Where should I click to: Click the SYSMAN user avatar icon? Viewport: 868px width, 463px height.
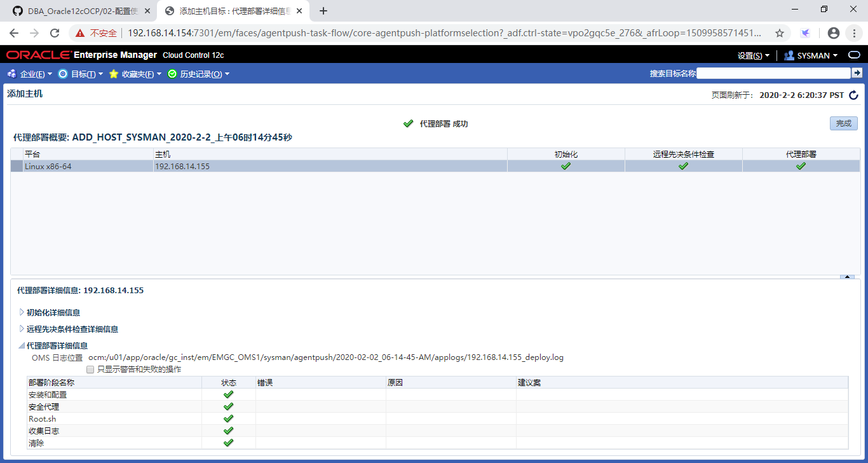click(789, 55)
